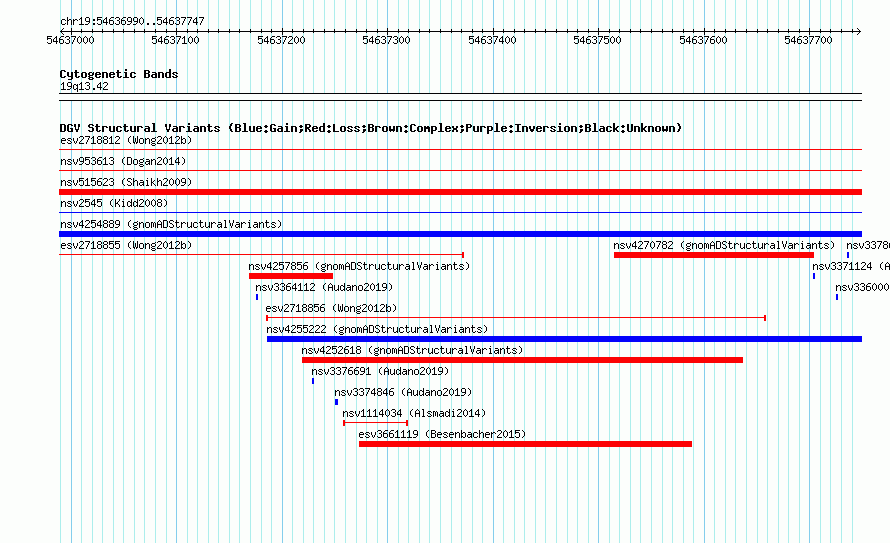The width and height of the screenshot is (890, 543).
Task: Click the nsv4255222 (gnomADStructuralVariants) label
Action: 377,329
